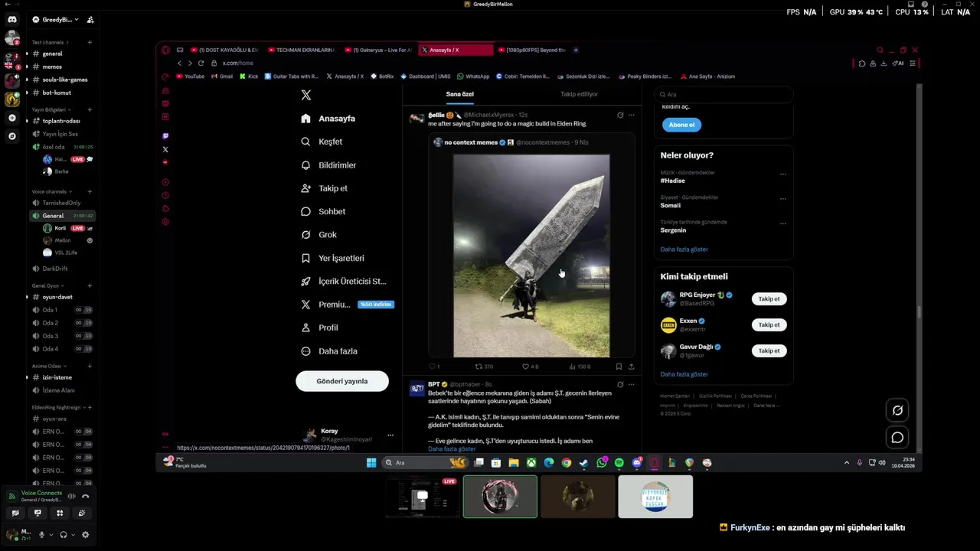Open #Hadise trending topic
This screenshot has width=980, height=551.
(x=673, y=181)
